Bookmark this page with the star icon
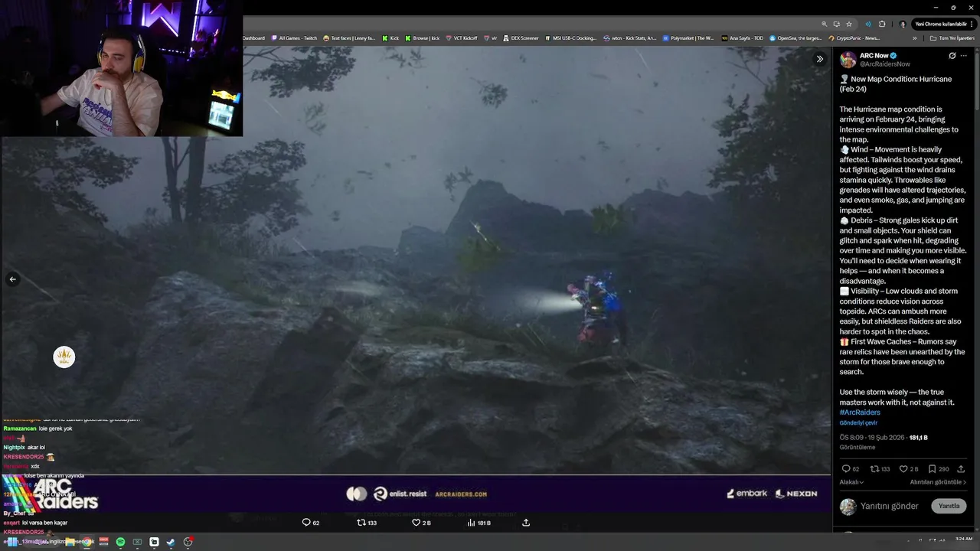980x551 pixels. 849,24
